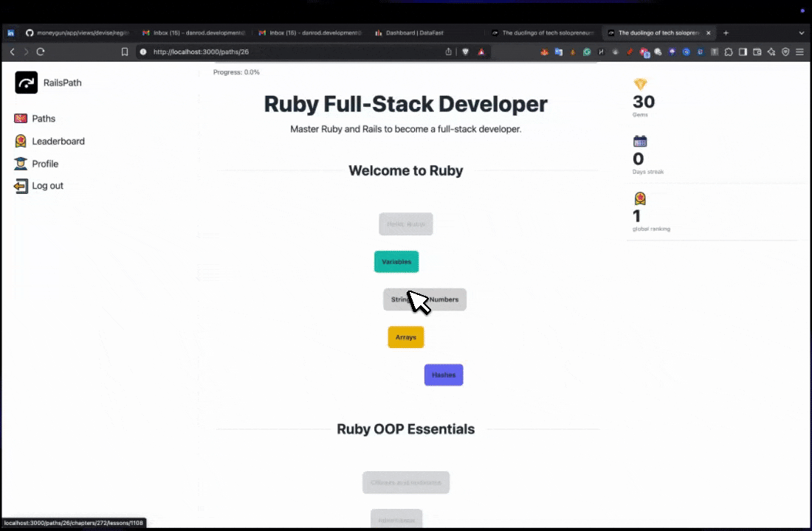Open the Variables lesson
This screenshot has height=531, width=812.
[x=396, y=262]
